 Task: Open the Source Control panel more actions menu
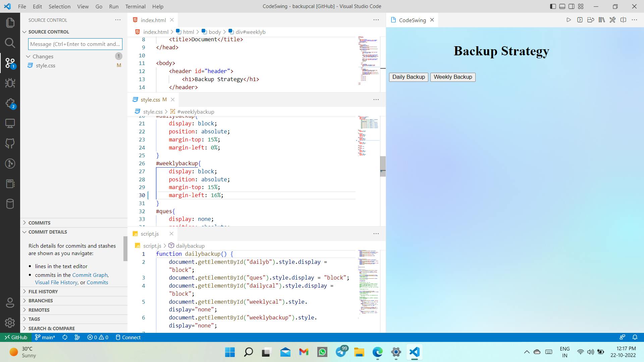pyautogui.click(x=118, y=20)
